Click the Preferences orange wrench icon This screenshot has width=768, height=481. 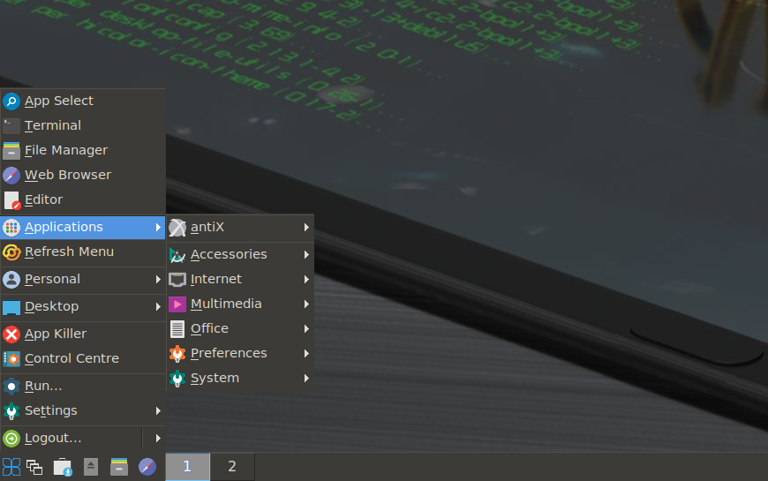click(x=177, y=354)
